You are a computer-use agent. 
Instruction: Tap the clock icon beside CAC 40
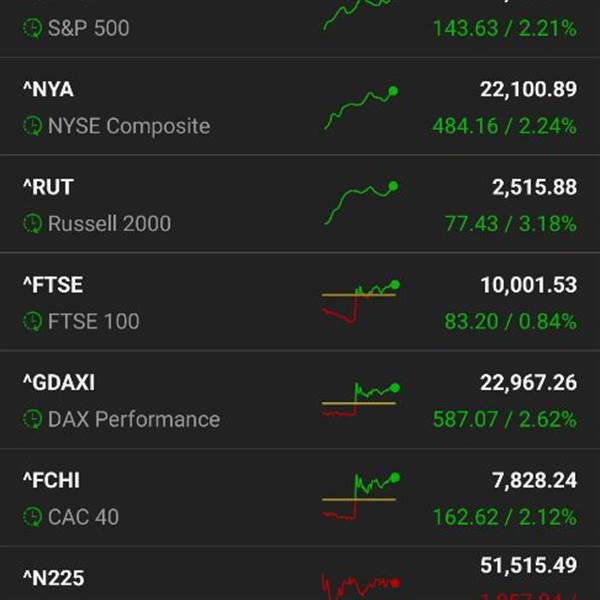click(x=33, y=517)
